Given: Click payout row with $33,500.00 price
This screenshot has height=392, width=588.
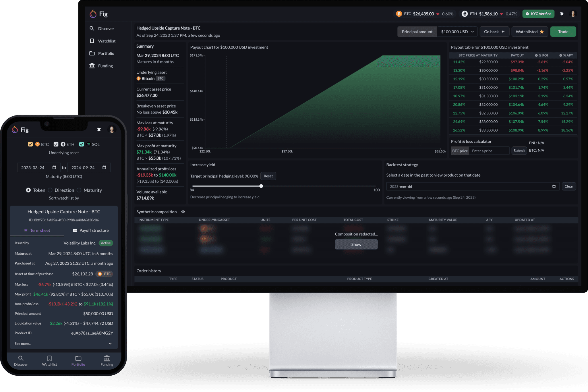Looking at the screenshot, I should 513,130.
